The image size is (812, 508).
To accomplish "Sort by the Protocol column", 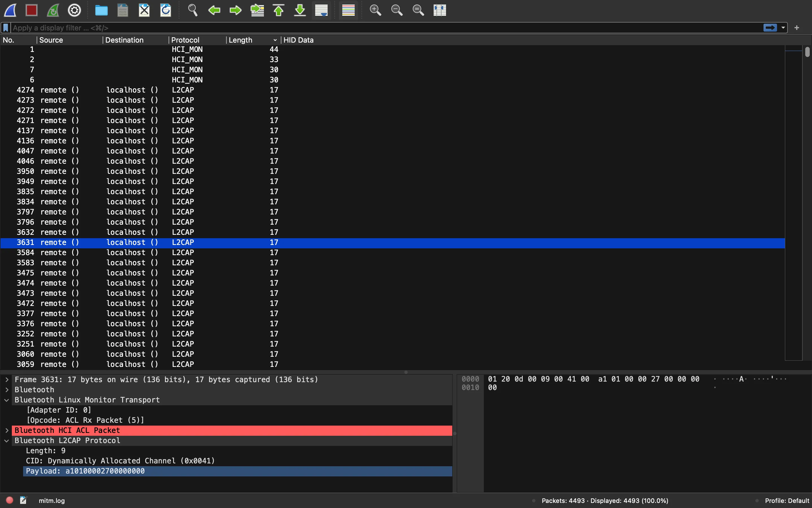I will coord(197,40).
